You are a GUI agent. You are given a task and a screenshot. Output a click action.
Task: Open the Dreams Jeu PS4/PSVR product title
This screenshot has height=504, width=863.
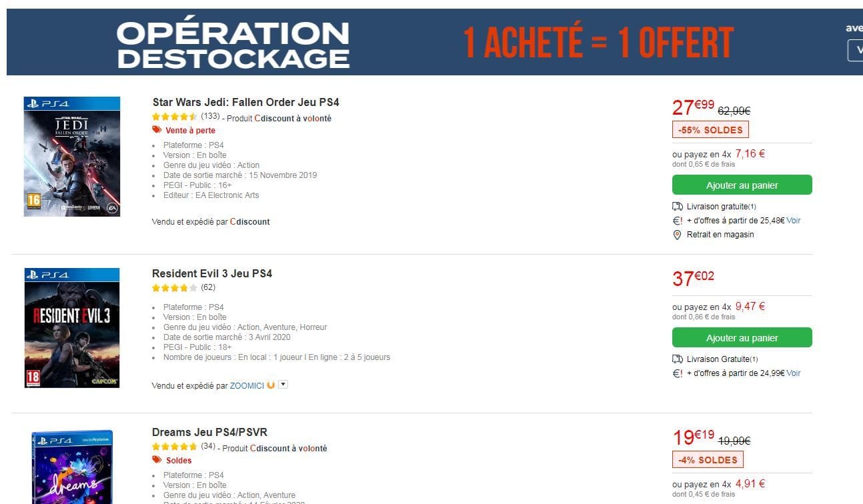209,432
